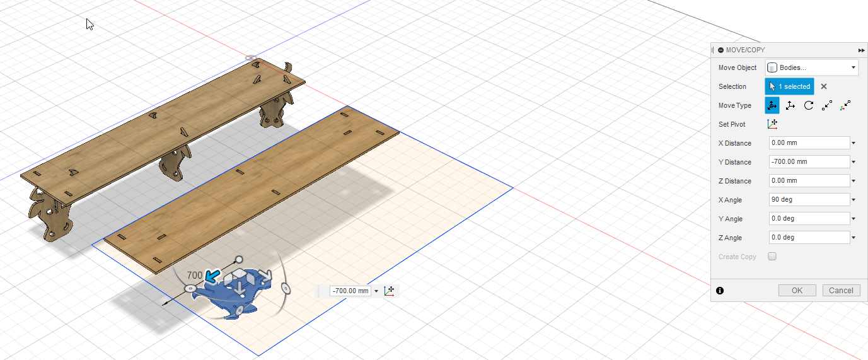Click the Create Copy label
The height and width of the screenshot is (360, 868).
(x=738, y=257)
